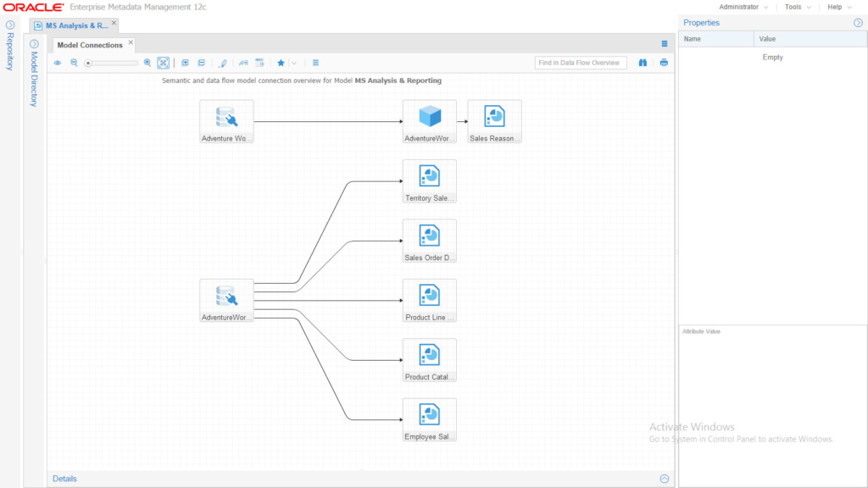868x488 pixels.
Task: Close the Model Connections tab
Action: pyautogui.click(x=131, y=42)
